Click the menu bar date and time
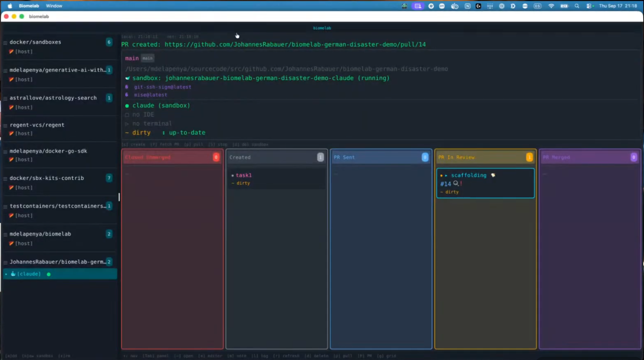The image size is (644, 360). point(618,6)
